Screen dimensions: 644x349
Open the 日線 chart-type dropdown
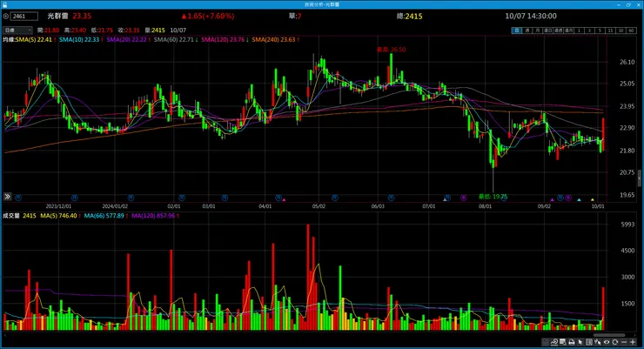pyautogui.click(x=17, y=30)
